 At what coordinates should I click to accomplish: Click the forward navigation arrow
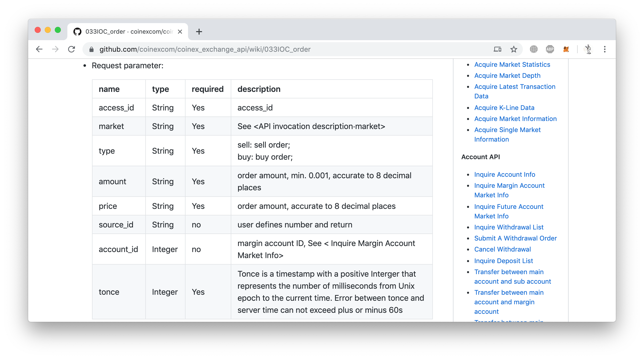tap(55, 49)
